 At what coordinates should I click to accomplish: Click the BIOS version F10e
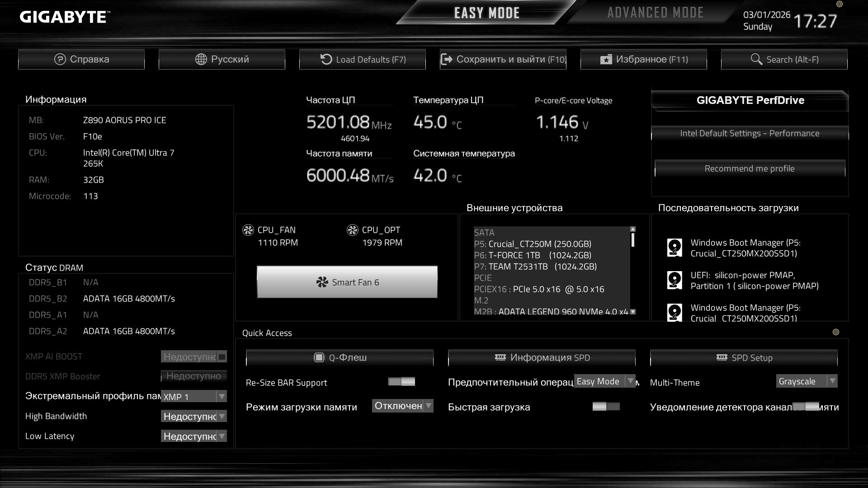pos(93,136)
